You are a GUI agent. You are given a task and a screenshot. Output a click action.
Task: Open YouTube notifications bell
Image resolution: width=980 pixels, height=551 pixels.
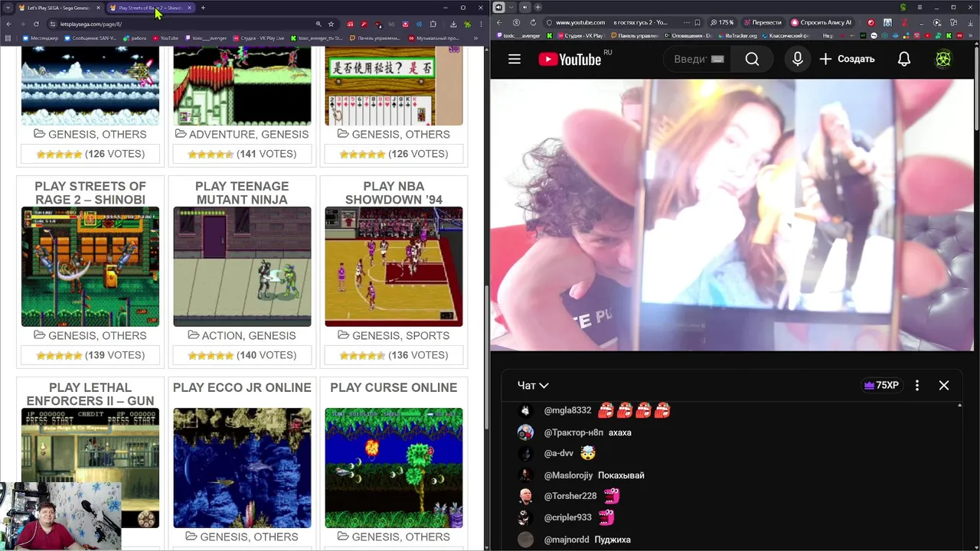tap(904, 59)
